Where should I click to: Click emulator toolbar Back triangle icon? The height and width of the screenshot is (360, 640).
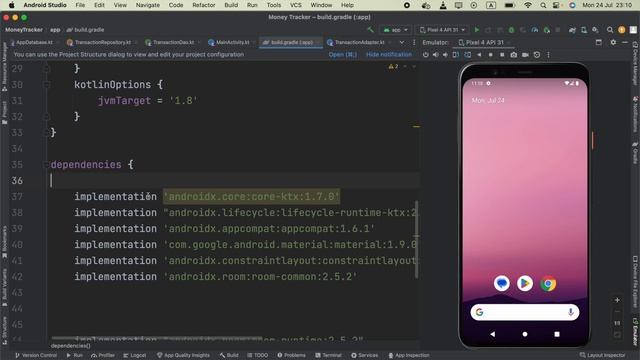tap(479, 55)
